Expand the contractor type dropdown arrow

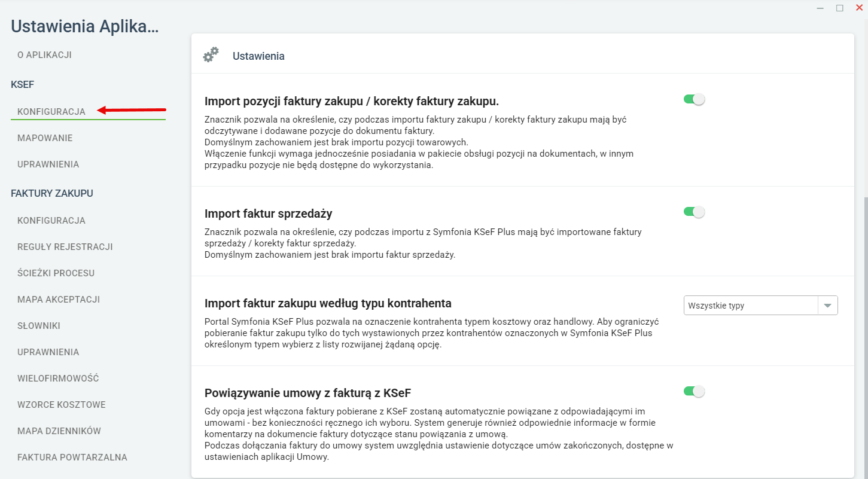coord(828,306)
